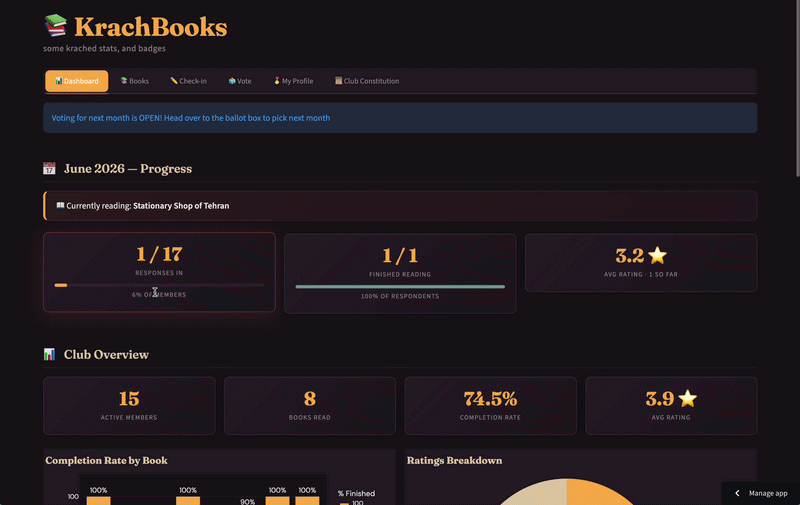Click the KrachBooks stacked books logo icon

56,25
